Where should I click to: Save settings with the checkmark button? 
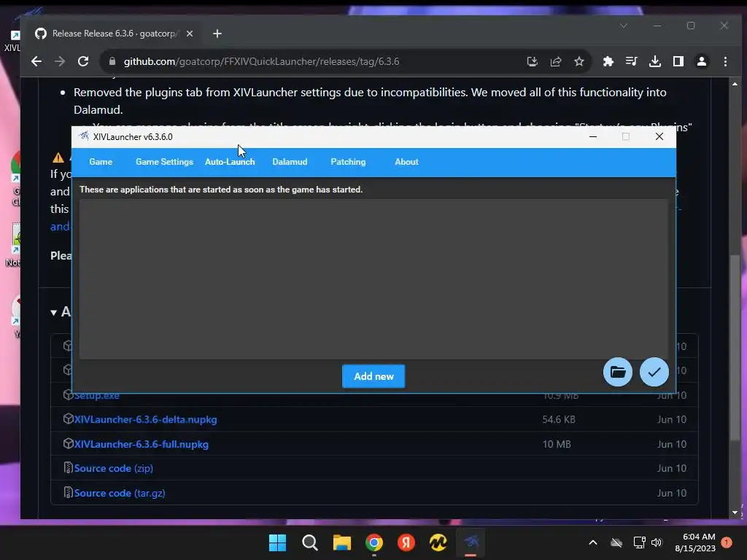click(x=654, y=372)
